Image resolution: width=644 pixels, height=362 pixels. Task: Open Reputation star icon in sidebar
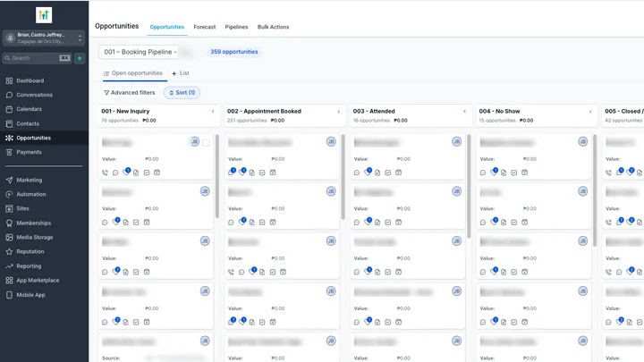click(9, 251)
